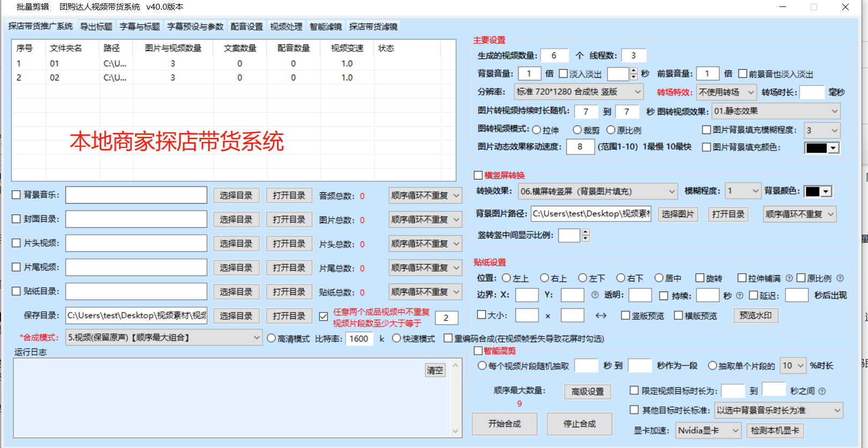Viewport: 868px width, 448px height.
Task: Clear the log with 清空 button
Action: [435, 370]
